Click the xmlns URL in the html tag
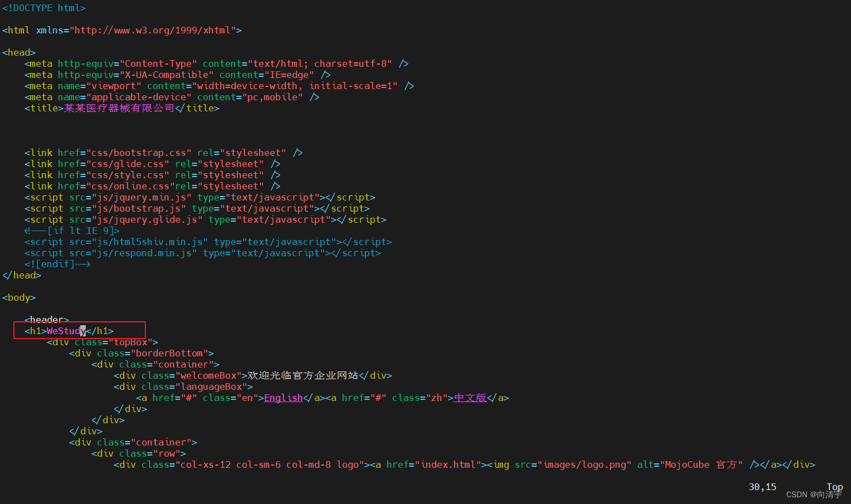Viewport: 851px width, 504px height. click(153, 30)
